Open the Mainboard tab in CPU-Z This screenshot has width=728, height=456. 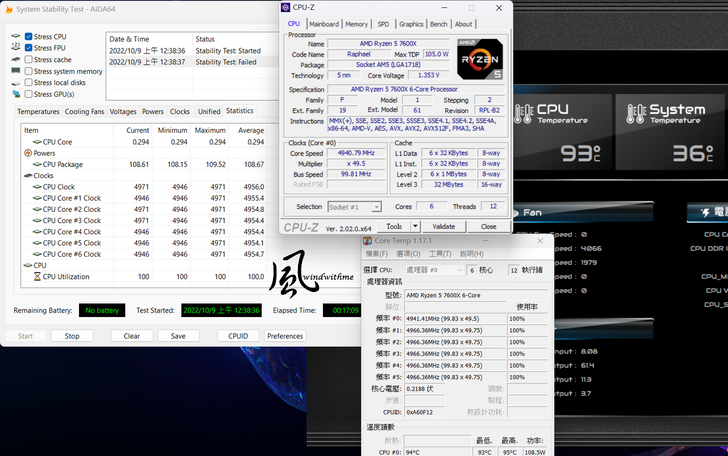tap(323, 24)
